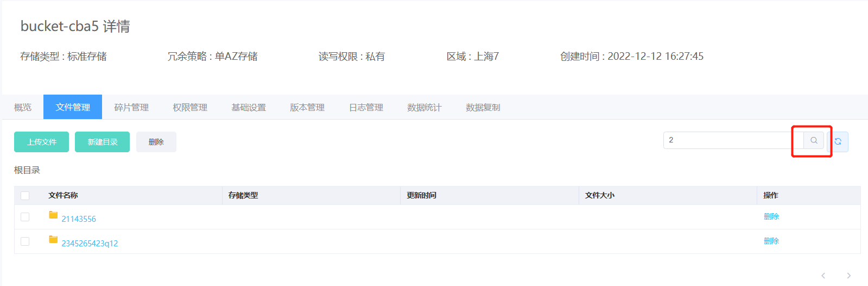Image resolution: width=868 pixels, height=286 pixels.
Task: Select the 文件管理 tab
Action: click(x=73, y=107)
